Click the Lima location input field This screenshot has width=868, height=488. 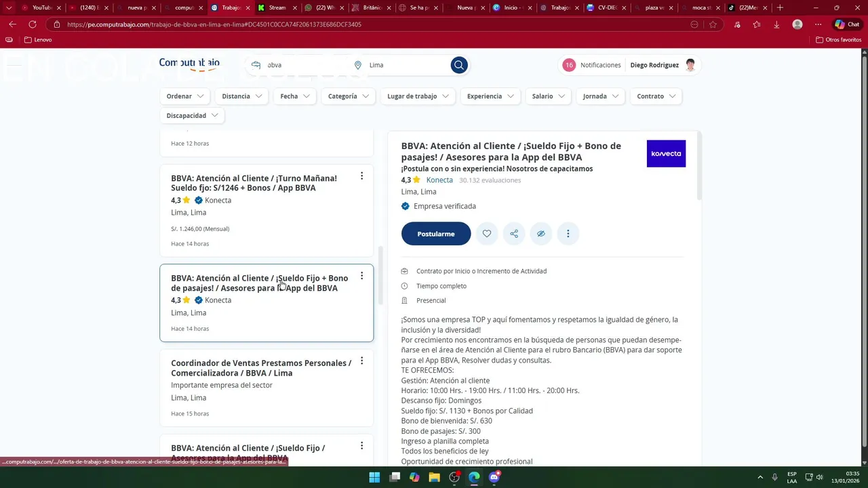[406, 65]
